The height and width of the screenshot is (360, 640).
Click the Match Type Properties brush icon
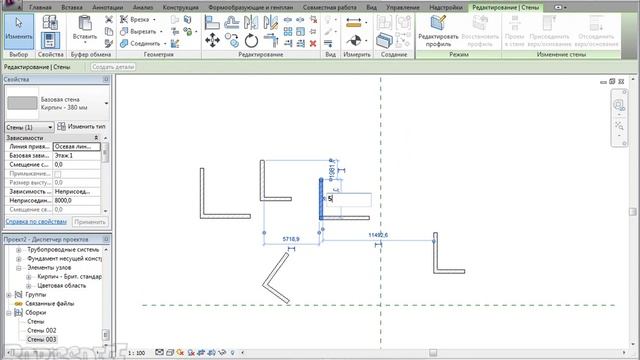click(109, 43)
